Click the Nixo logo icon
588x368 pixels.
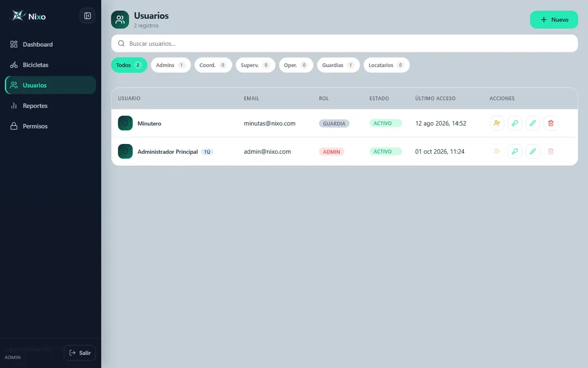click(17, 16)
